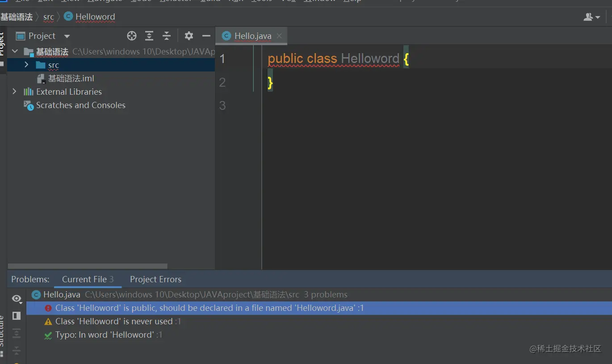Select the 'should be declared in a file' error
This screenshot has width=612, height=364.
[319, 308]
